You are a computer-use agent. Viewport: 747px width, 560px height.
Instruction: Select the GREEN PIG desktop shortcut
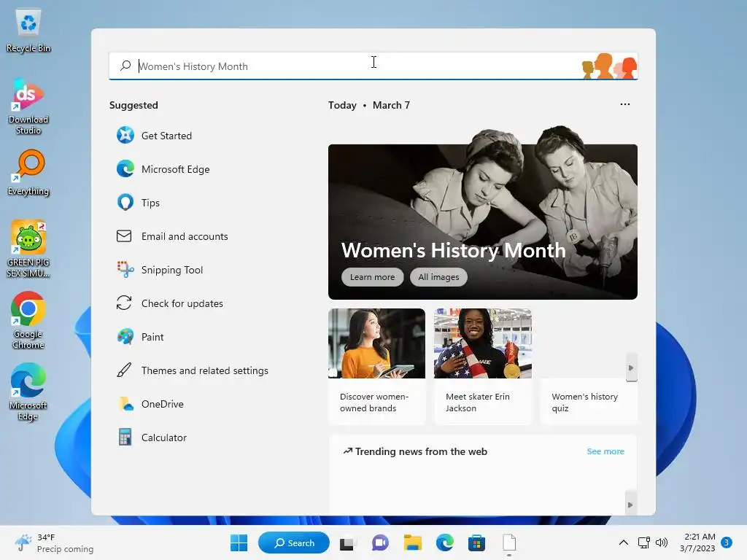tap(28, 249)
